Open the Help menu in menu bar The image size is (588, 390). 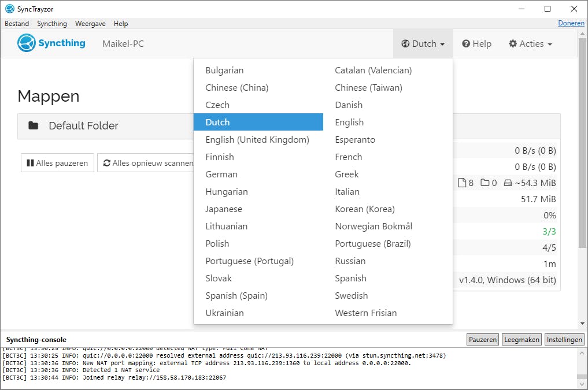click(x=121, y=24)
